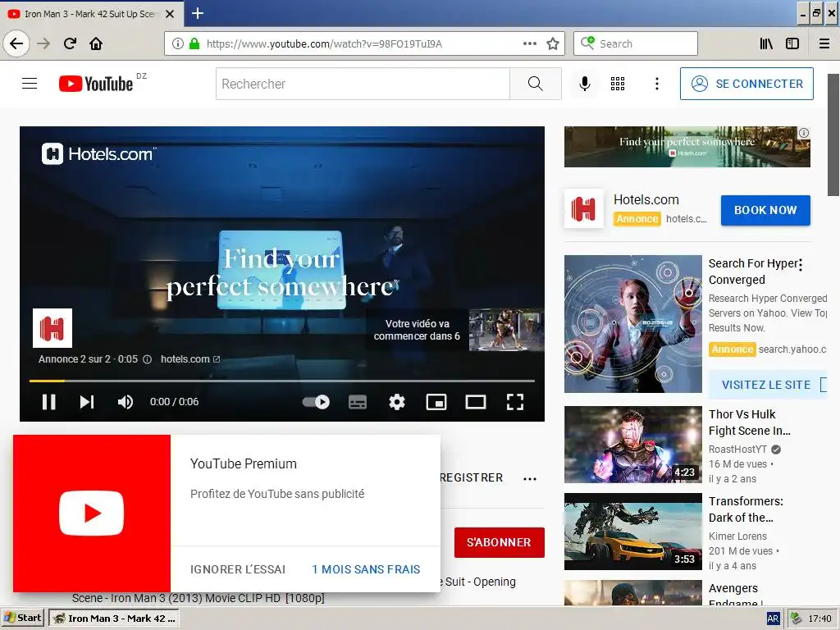Open player settings gear
840x630 pixels.
[x=397, y=402]
